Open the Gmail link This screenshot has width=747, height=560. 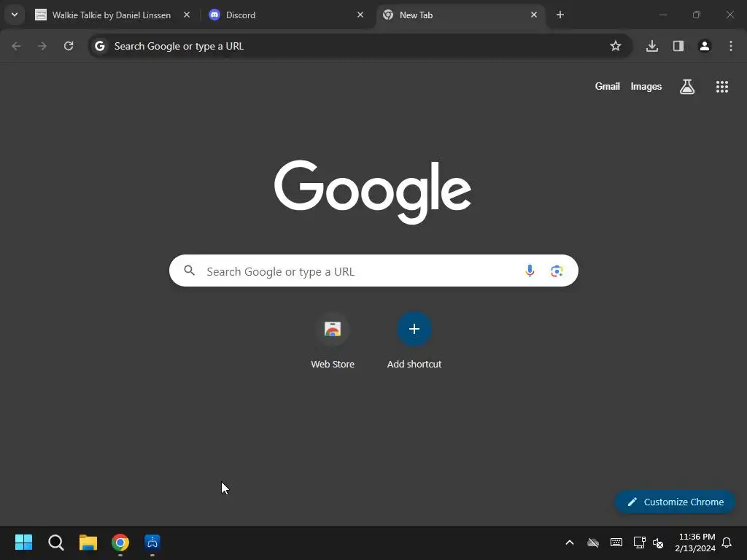(x=608, y=86)
